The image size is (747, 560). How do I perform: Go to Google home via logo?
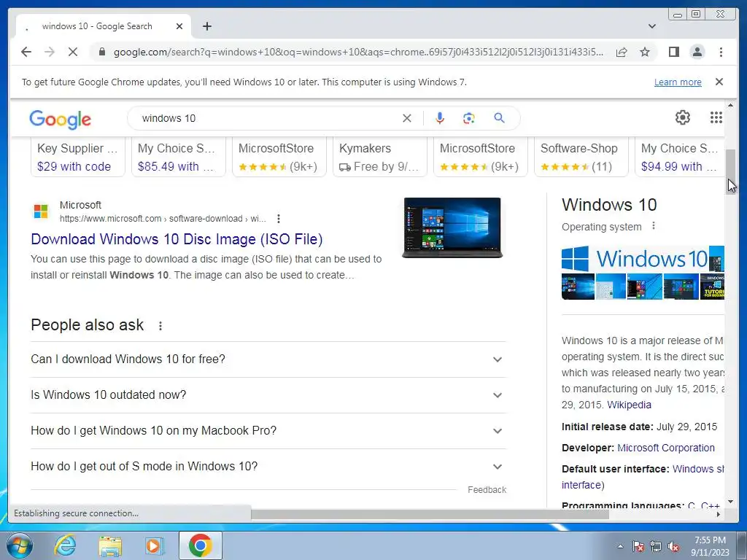point(60,119)
